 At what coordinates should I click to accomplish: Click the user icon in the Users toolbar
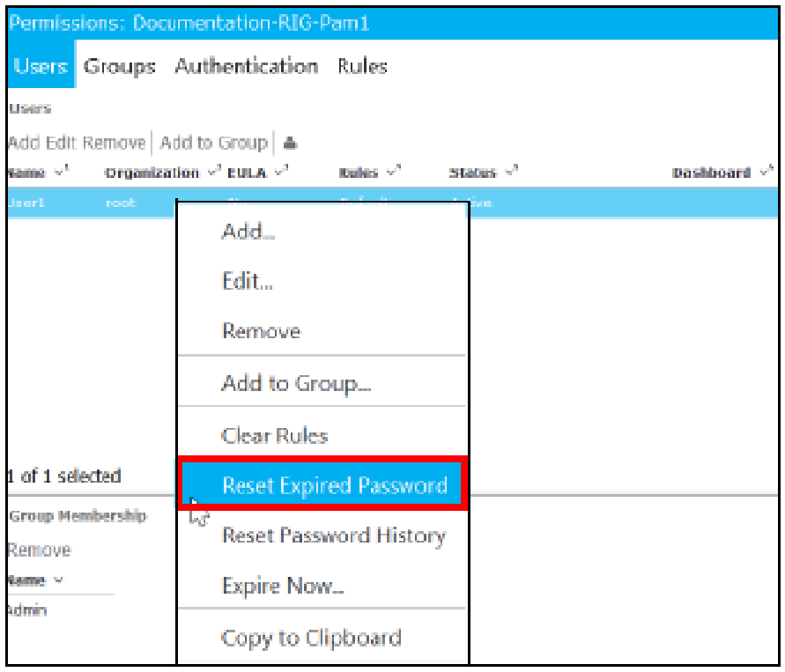290,144
